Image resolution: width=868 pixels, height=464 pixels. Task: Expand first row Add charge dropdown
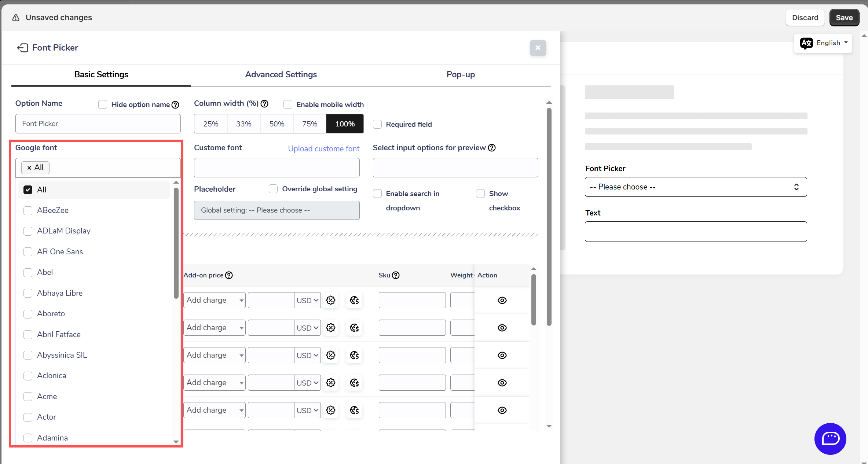215,300
